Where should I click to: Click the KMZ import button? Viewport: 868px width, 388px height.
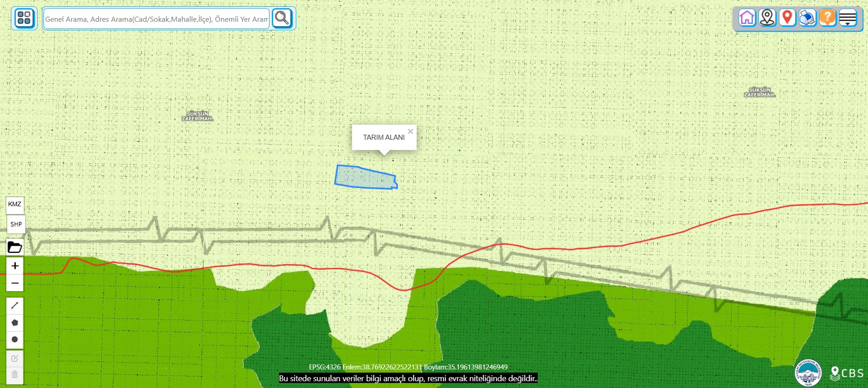[15, 204]
